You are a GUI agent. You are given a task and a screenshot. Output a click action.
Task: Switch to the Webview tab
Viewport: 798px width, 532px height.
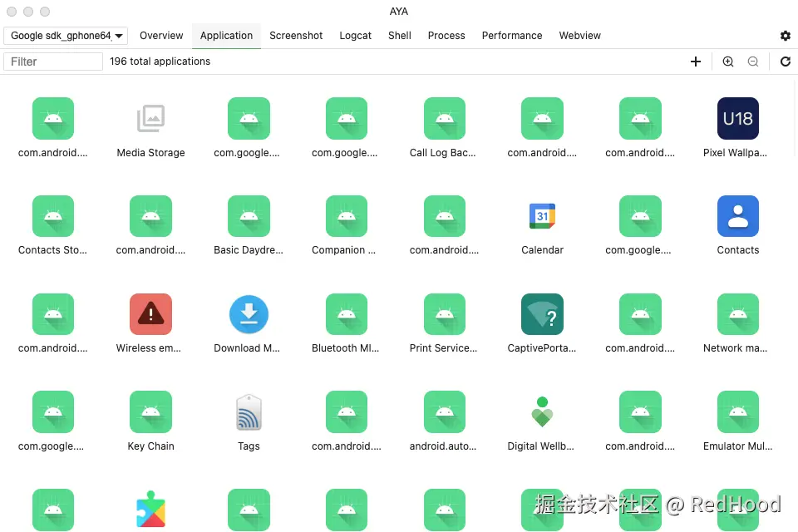(579, 36)
